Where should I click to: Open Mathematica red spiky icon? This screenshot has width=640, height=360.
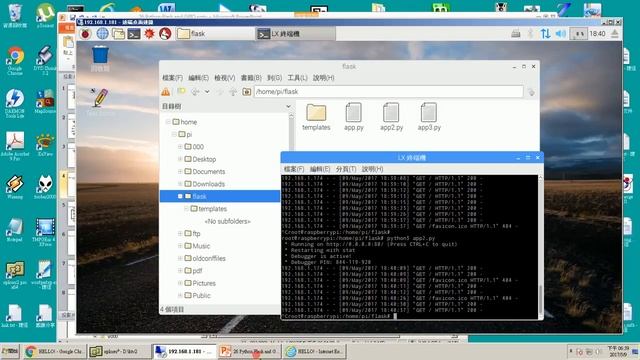[x=149, y=34]
